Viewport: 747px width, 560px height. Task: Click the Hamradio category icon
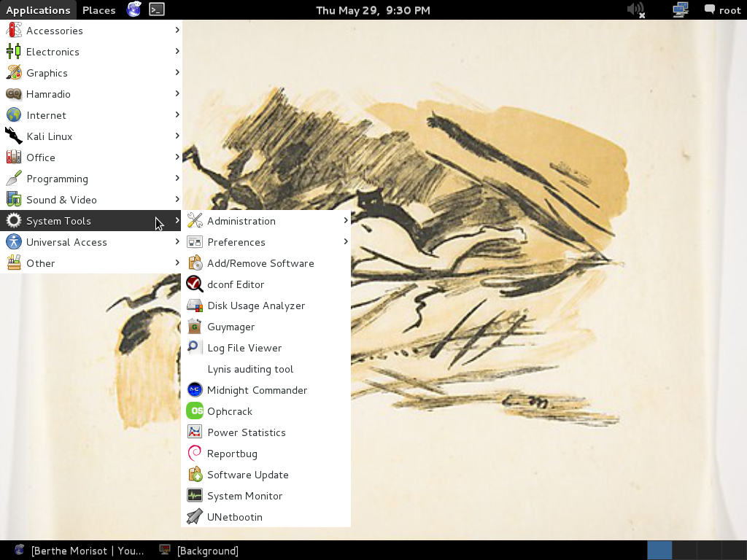pyautogui.click(x=14, y=94)
